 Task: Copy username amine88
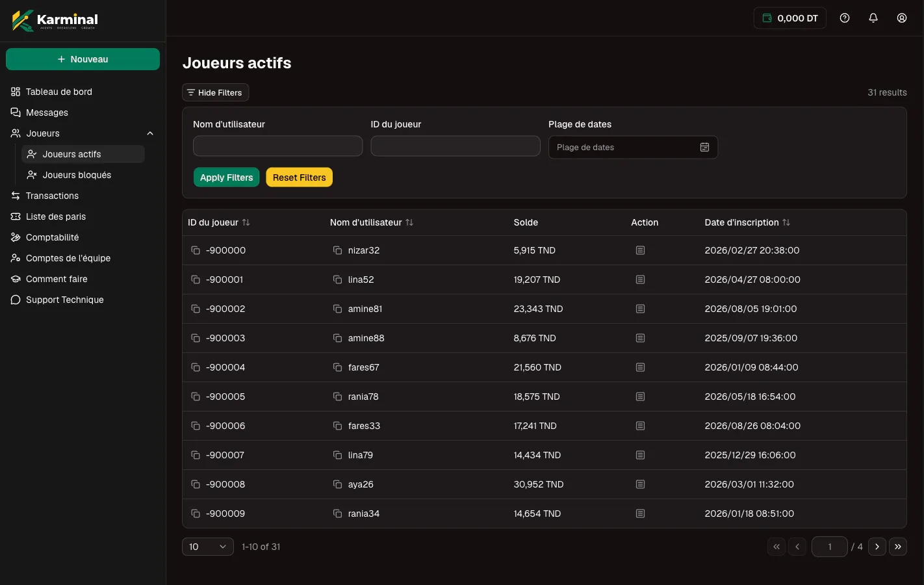(x=337, y=338)
